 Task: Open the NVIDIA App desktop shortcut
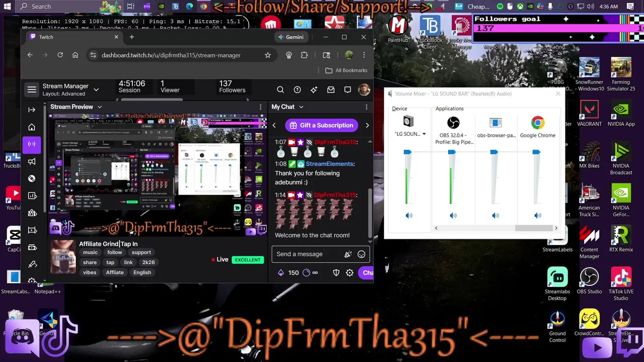click(x=621, y=113)
